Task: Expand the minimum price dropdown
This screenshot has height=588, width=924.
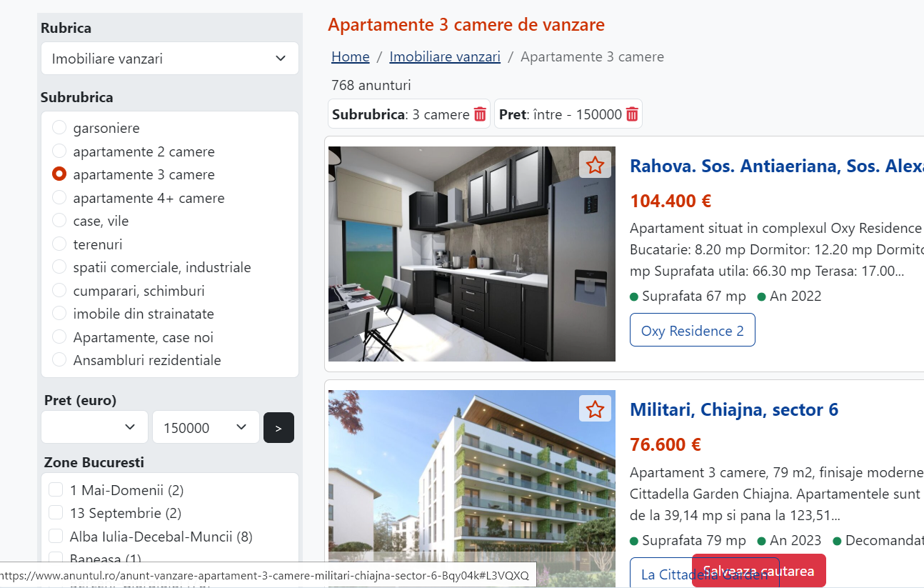Action: click(x=94, y=427)
